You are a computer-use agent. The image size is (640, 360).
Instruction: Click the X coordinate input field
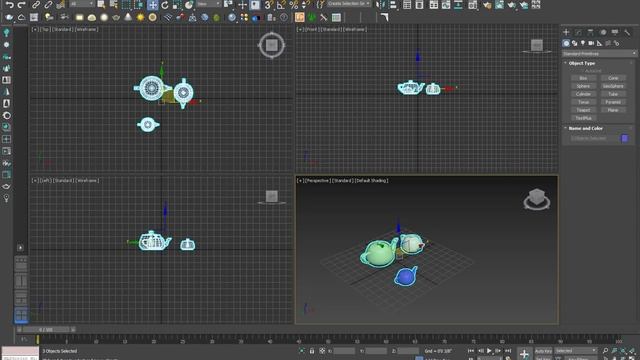[344, 351]
